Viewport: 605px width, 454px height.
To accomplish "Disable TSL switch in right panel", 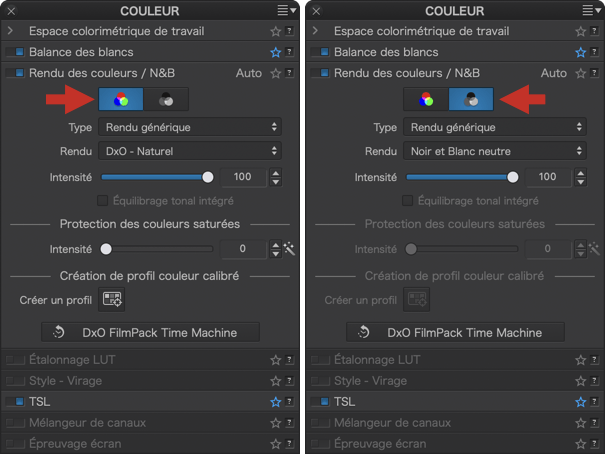I will pyautogui.click(x=320, y=402).
